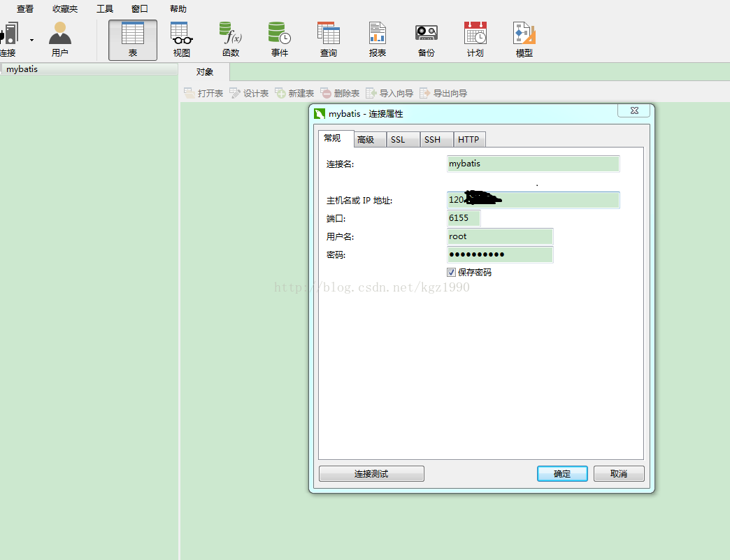The height and width of the screenshot is (560, 730).
Task: Open the Model (模型) toolbar icon
Action: tap(524, 39)
